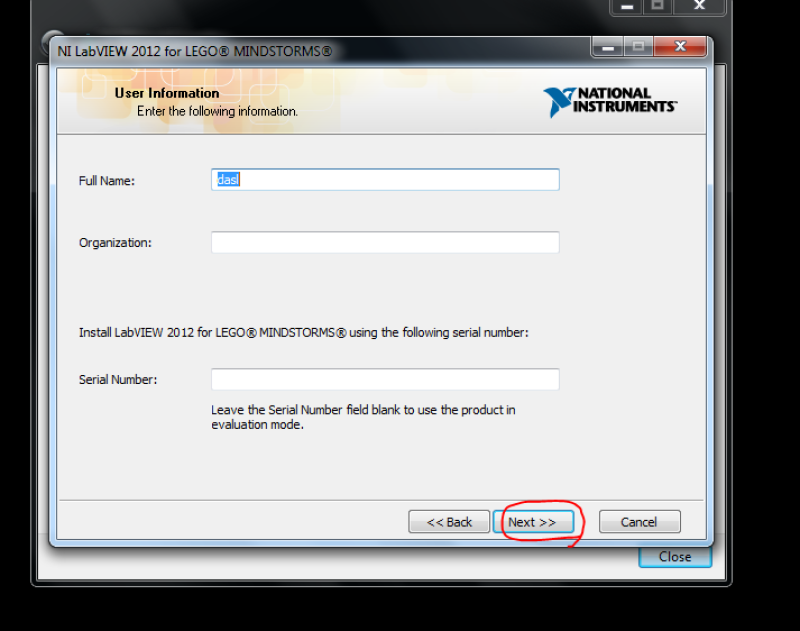This screenshot has width=800, height=631.
Task: Minimize the NI LabVIEW 2012 installer dialog
Action: click(x=608, y=47)
